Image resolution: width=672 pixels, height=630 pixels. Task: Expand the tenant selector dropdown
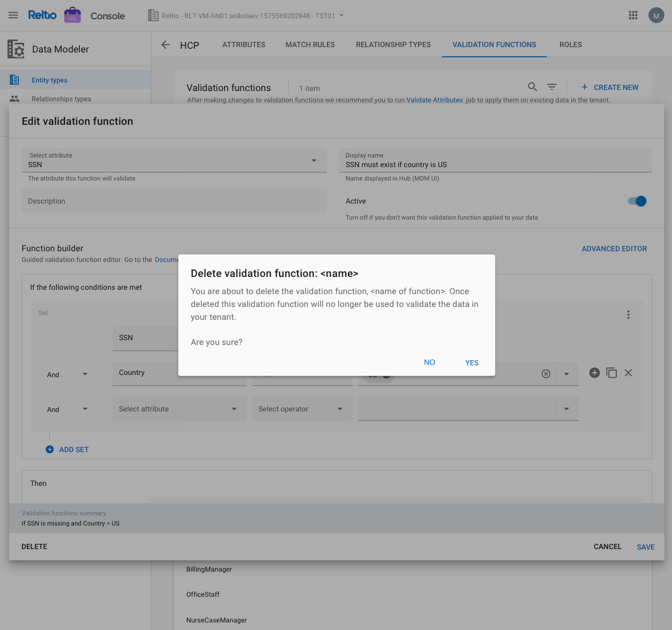point(342,16)
